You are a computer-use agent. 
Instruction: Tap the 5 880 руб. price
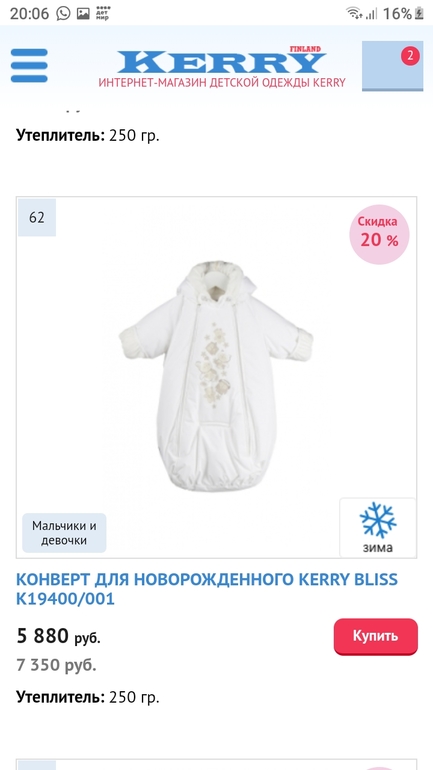[58, 636]
